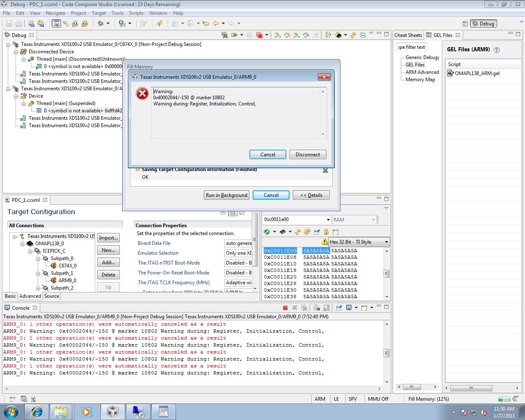This screenshot has width=525, height=420.
Task: Click the Disconnect button in warning dialog
Action: pyautogui.click(x=308, y=154)
